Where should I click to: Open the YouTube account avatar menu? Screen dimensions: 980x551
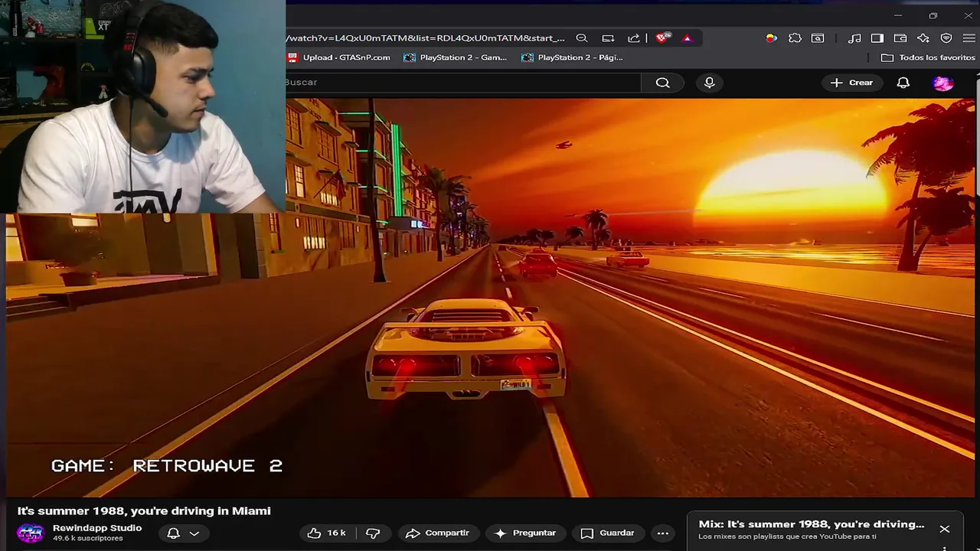943,83
